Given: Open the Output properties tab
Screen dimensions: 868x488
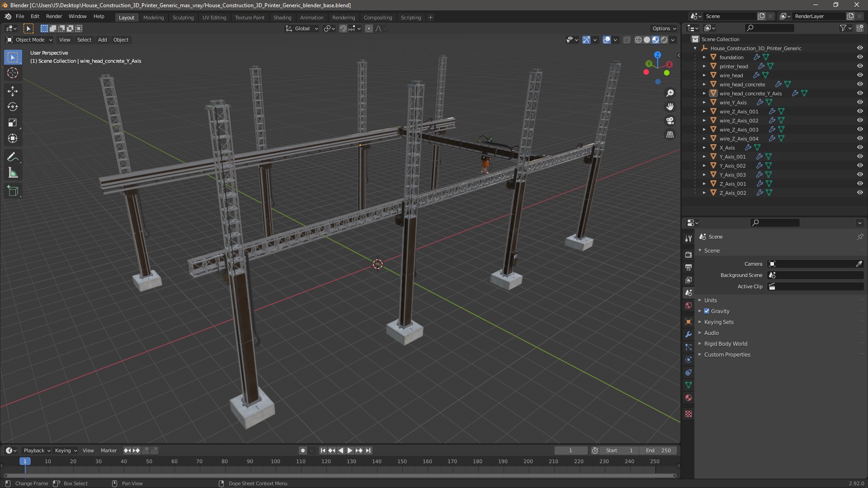Looking at the screenshot, I should pos(689,267).
